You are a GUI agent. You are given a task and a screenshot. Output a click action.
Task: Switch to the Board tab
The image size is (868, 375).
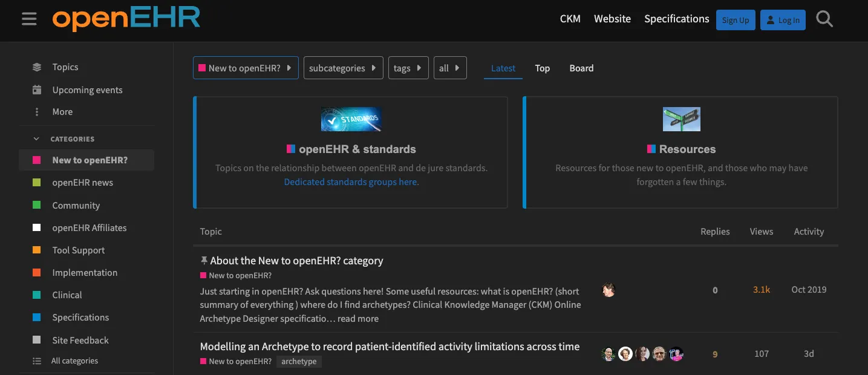click(581, 68)
